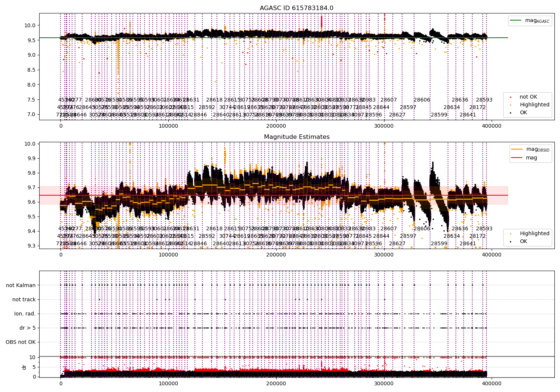Image resolution: width=560 pixels, height=392 pixels.
Task: Click OBSID label 28641 in the middle plot
Action: point(468,244)
